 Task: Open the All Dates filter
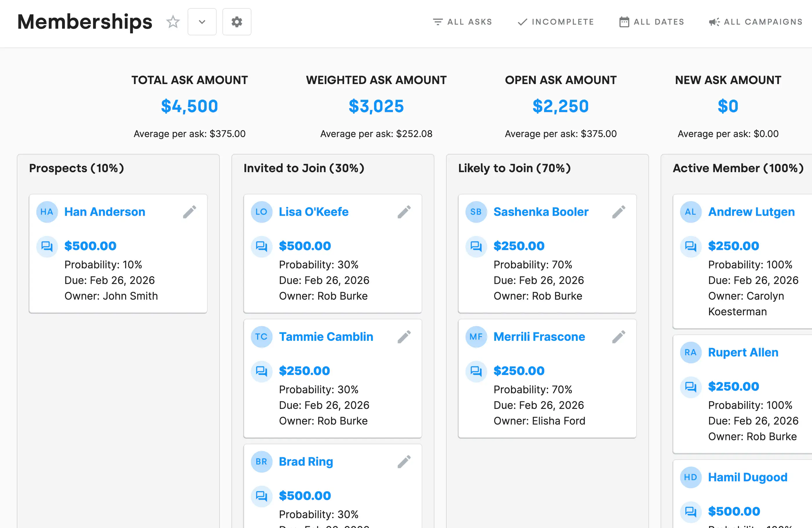click(652, 22)
